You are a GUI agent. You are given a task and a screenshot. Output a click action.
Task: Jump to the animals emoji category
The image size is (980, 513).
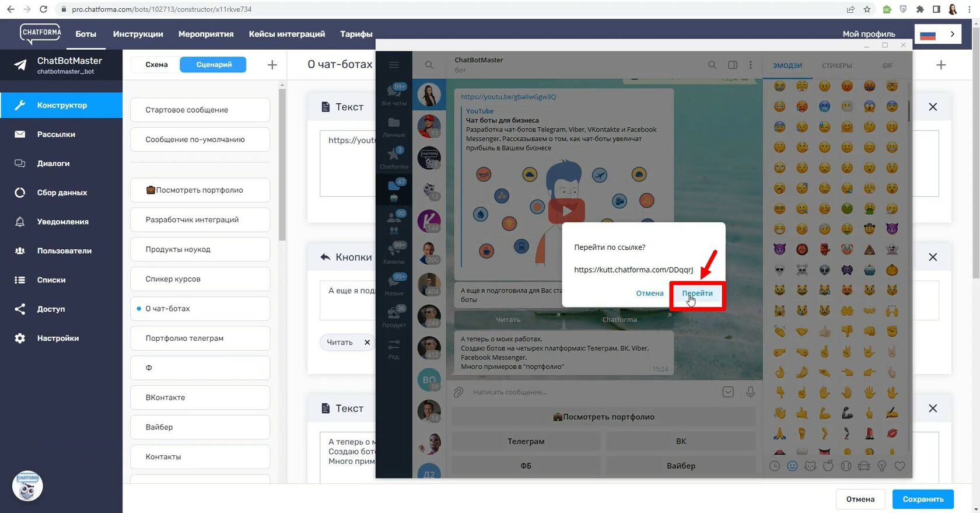[810, 466]
